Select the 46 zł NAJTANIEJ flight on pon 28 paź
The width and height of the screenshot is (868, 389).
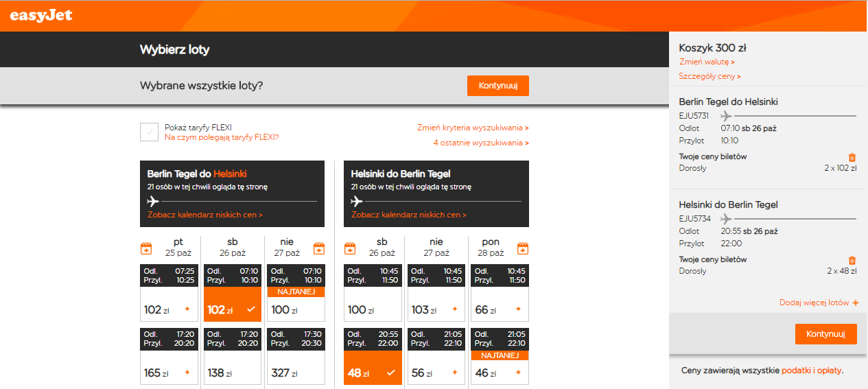[x=500, y=357]
